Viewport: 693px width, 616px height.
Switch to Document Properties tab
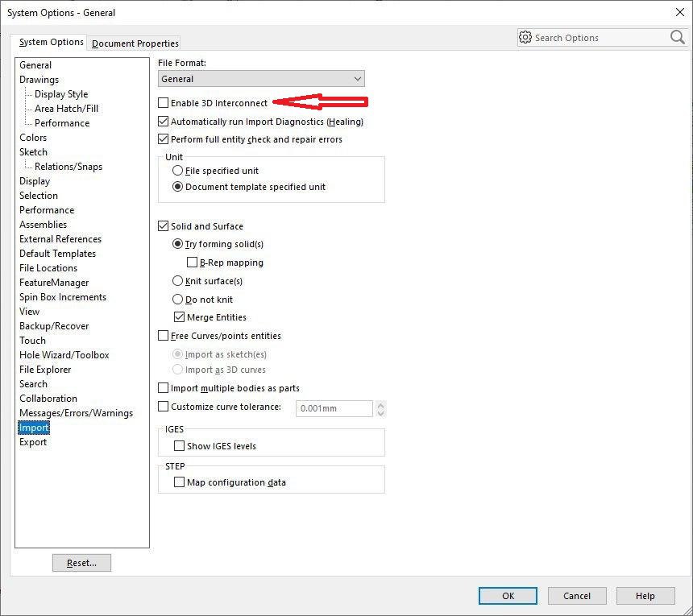pos(135,43)
